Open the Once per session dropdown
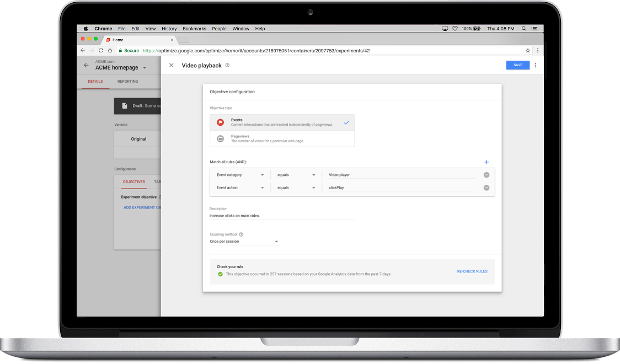The width and height of the screenshot is (620, 364). (x=244, y=242)
